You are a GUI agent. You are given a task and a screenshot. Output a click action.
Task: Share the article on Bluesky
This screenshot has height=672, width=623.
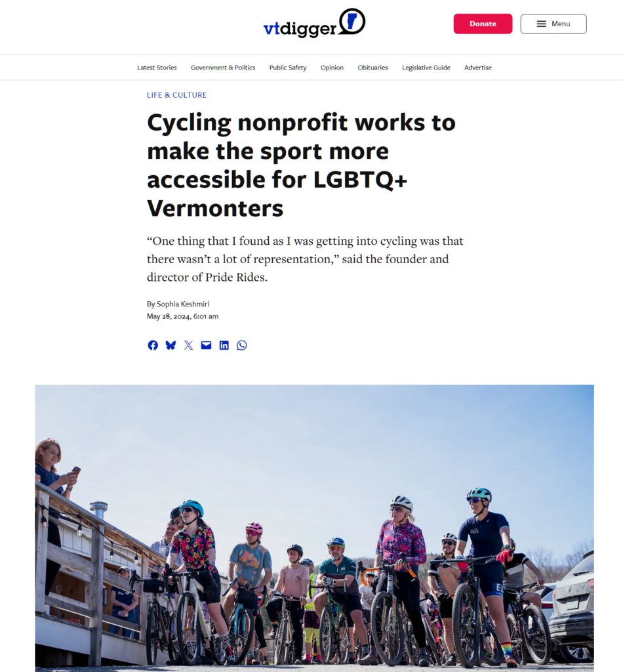[171, 345]
